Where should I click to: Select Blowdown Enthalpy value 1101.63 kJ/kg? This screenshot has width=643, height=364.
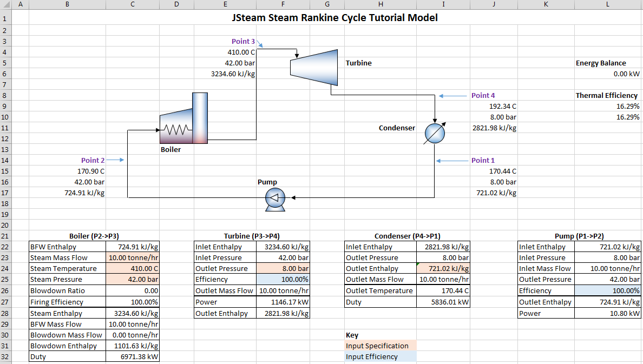[x=133, y=346]
